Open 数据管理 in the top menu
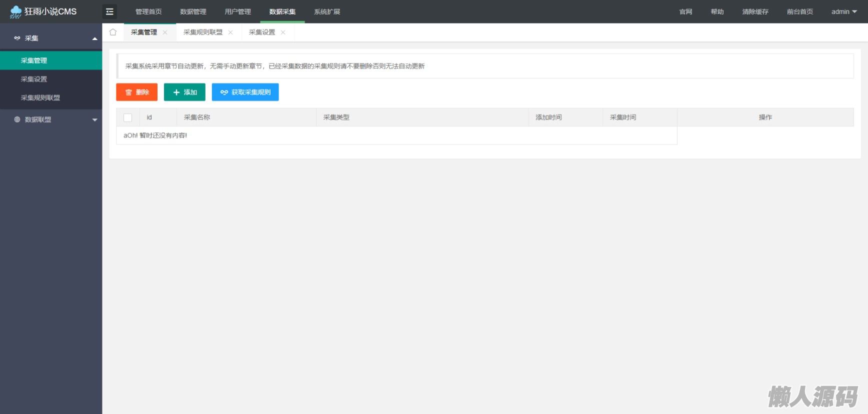 [193, 11]
